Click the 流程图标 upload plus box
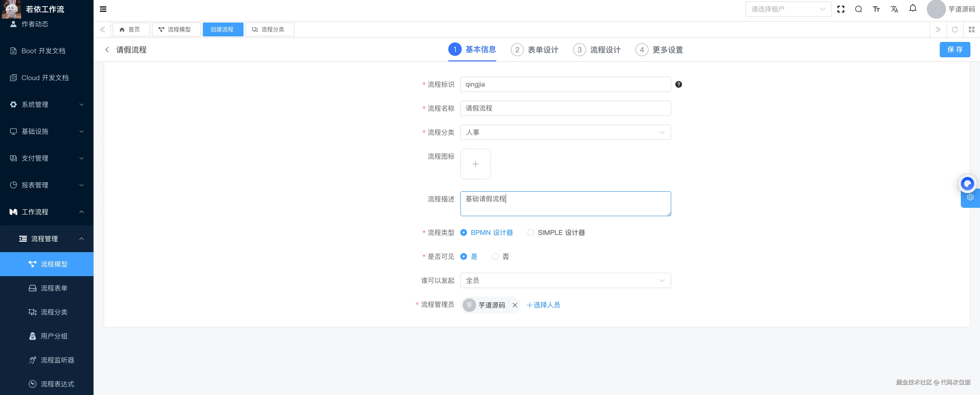Image resolution: width=980 pixels, height=395 pixels. coord(475,164)
